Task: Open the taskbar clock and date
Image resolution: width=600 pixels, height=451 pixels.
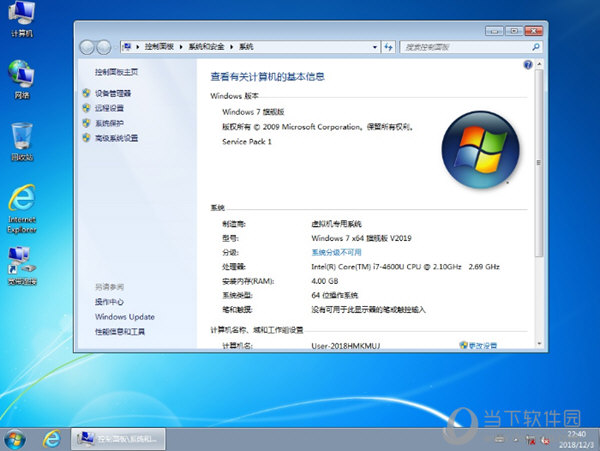Action: (576, 440)
